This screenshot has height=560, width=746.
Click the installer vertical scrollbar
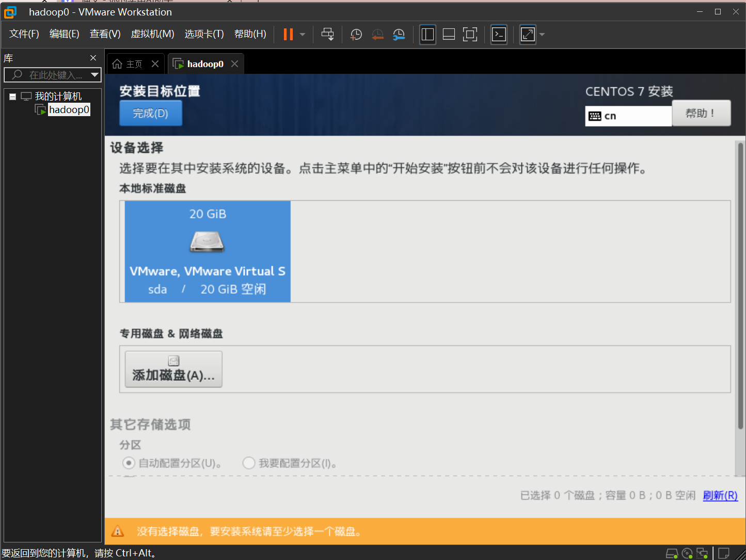pos(740,286)
